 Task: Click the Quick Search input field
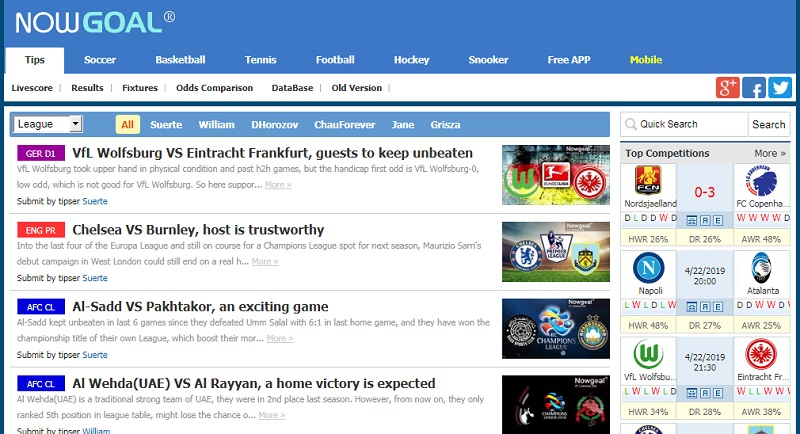click(x=684, y=124)
